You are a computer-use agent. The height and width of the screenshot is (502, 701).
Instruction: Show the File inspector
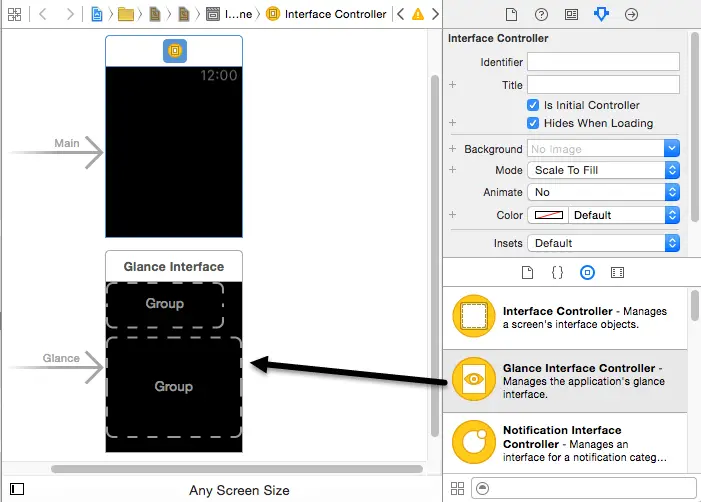click(511, 15)
